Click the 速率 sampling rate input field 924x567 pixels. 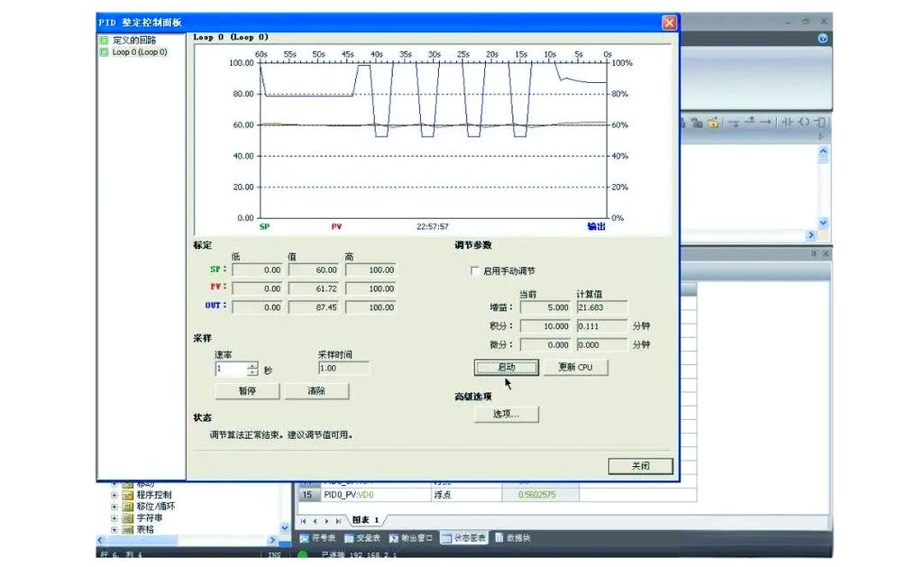[x=231, y=370]
